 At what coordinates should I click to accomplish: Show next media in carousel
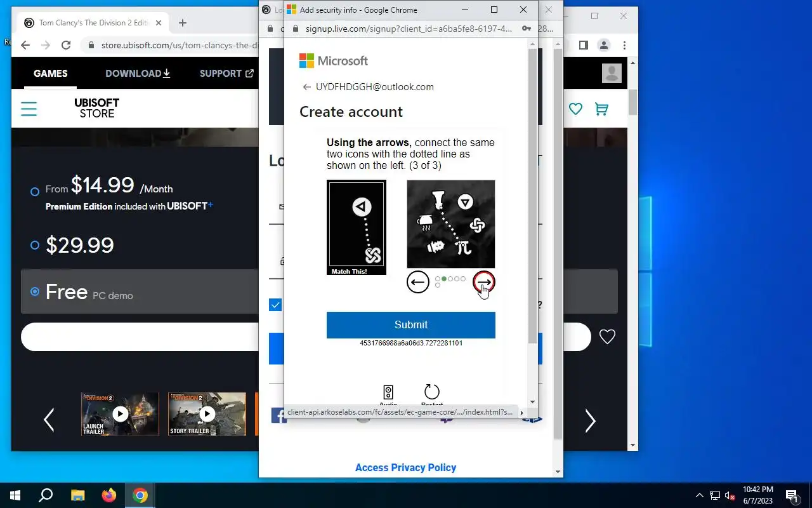(590, 420)
